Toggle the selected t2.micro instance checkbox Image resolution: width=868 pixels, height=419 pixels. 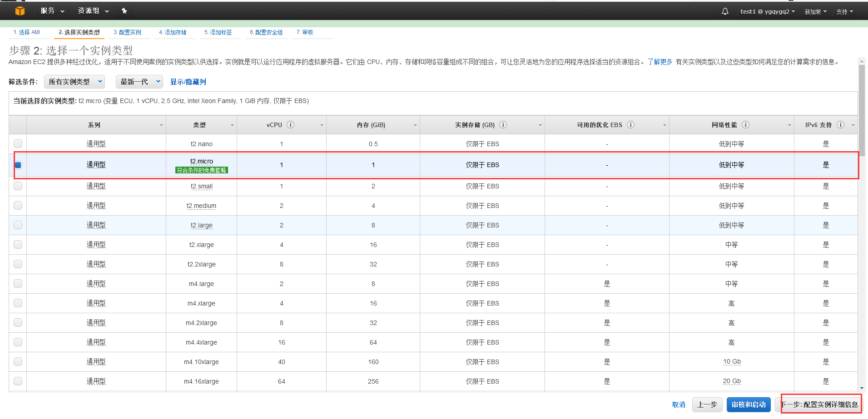click(18, 165)
